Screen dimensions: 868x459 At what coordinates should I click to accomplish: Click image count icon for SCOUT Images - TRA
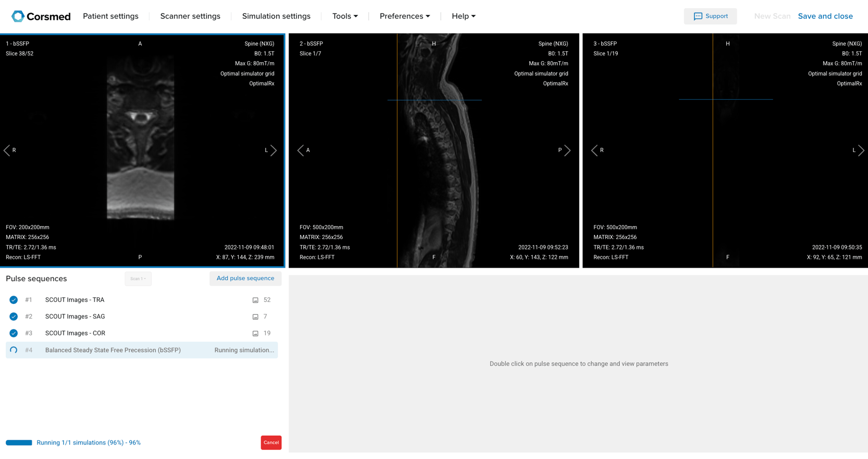click(x=255, y=300)
